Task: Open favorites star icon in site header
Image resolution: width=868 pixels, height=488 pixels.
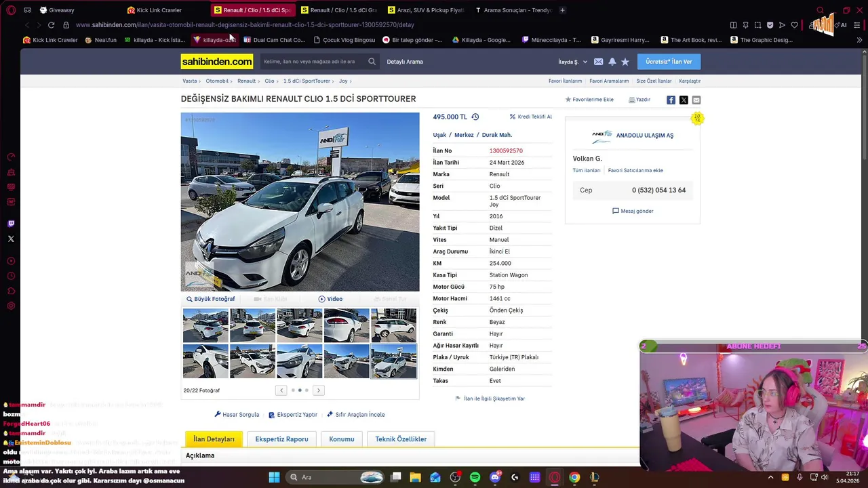Action: pyautogui.click(x=625, y=62)
